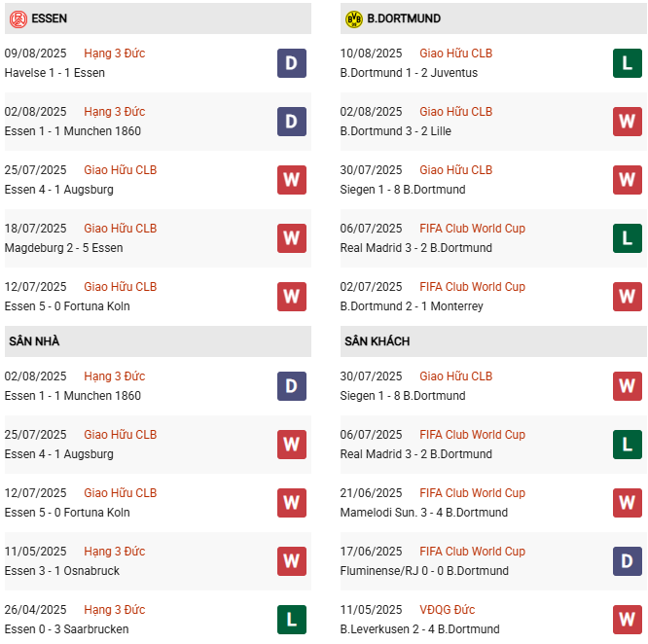Click the Essen club logo icon
Viewport: 648px width, 644px height.
coord(18,18)
